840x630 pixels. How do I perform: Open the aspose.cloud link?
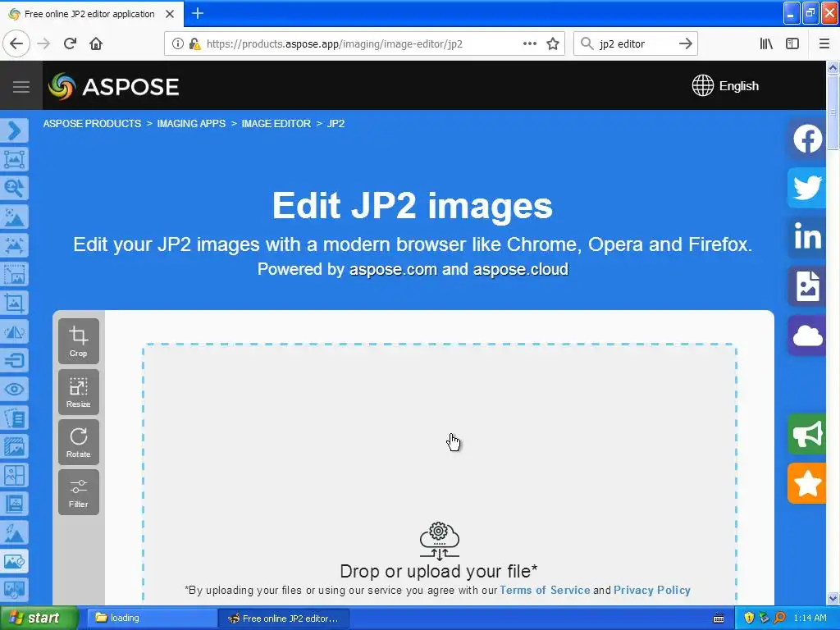521,269
